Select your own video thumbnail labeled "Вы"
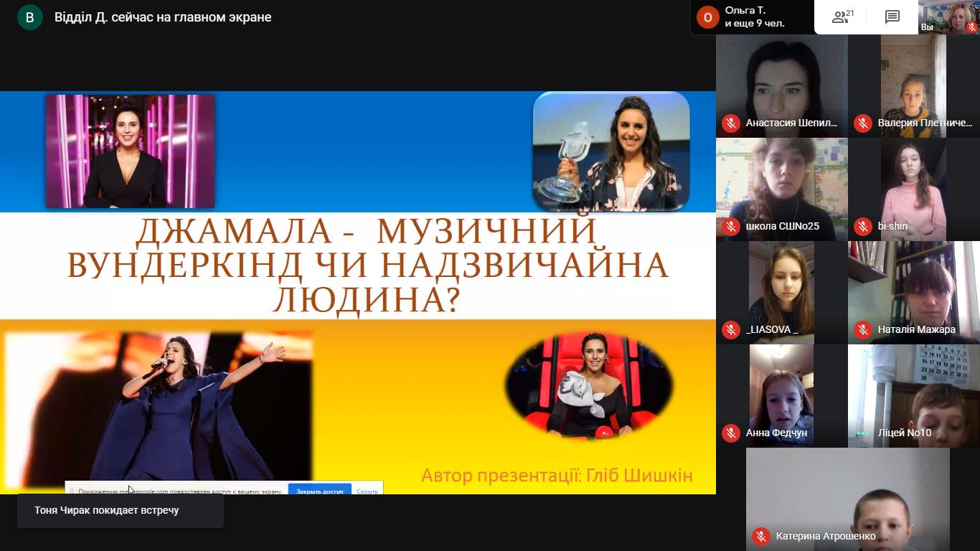Image resolution: width=980 pixels, height=551 pixels. (x=949, y=17)
